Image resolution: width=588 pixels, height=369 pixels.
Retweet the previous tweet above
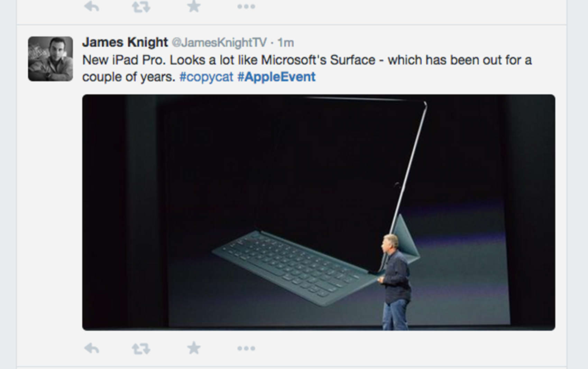click(x=141, y=7)
